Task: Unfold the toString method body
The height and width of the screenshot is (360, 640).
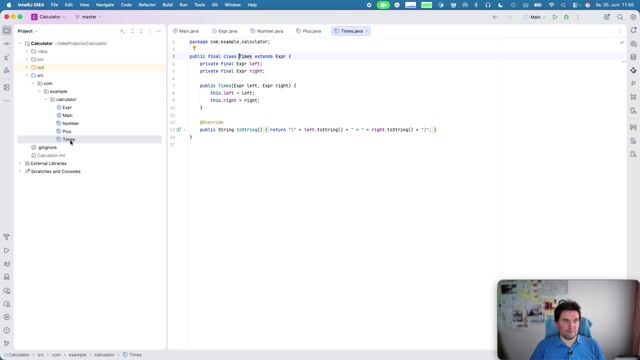Action: tap(184, 130)
